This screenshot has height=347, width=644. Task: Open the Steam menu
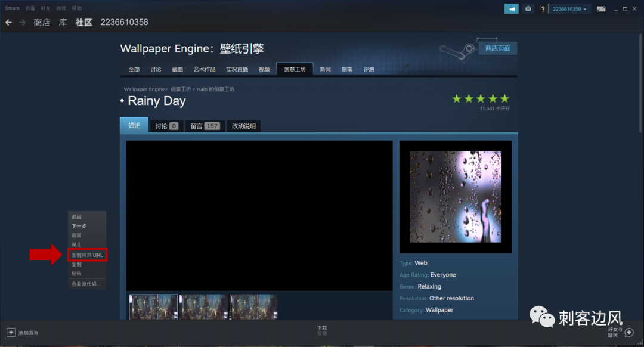(x=12, y=8)
